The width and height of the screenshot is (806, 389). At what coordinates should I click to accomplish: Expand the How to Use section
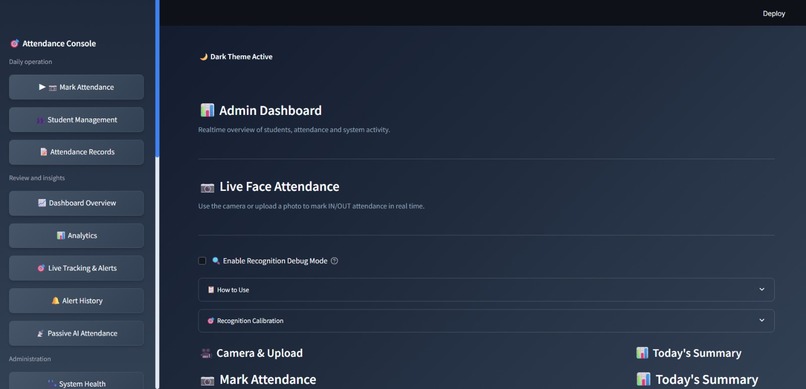pos(486,290)
